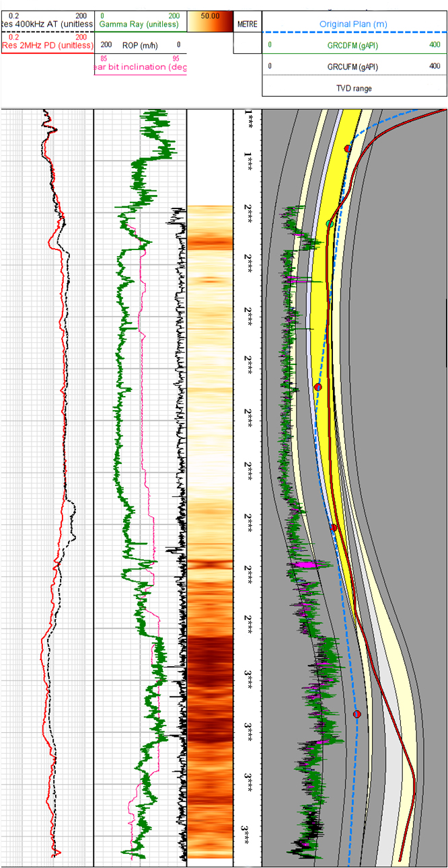The height and width of the screenshot is (868, 448).
Task: Click the bottom end of the red well trajectory
Action: tap(400, 859)
